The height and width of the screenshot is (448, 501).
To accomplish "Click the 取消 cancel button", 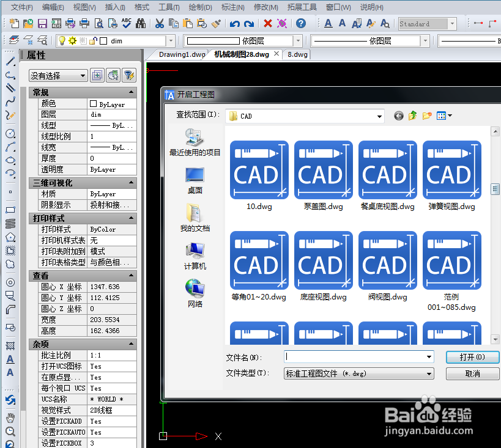I will click(x=472, y=373).
